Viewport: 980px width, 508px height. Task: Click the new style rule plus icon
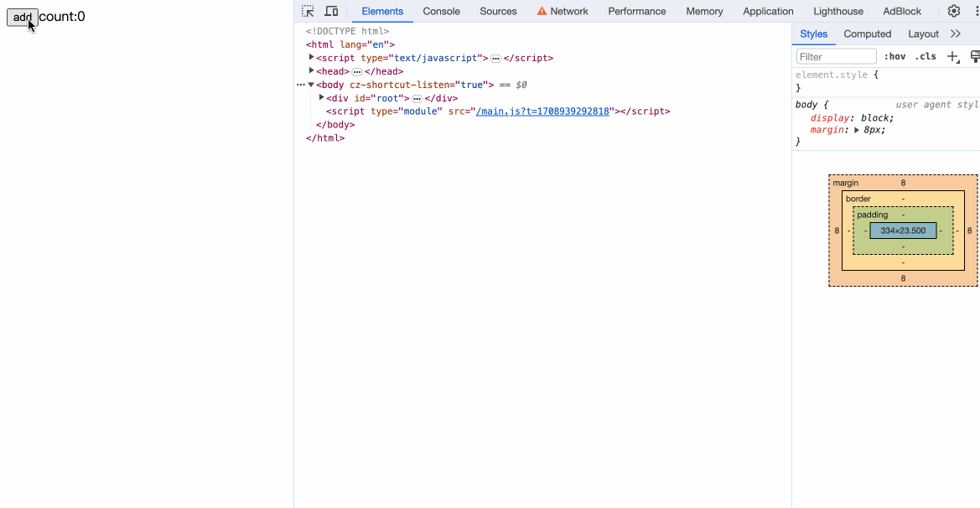click(x=951, y=56)
